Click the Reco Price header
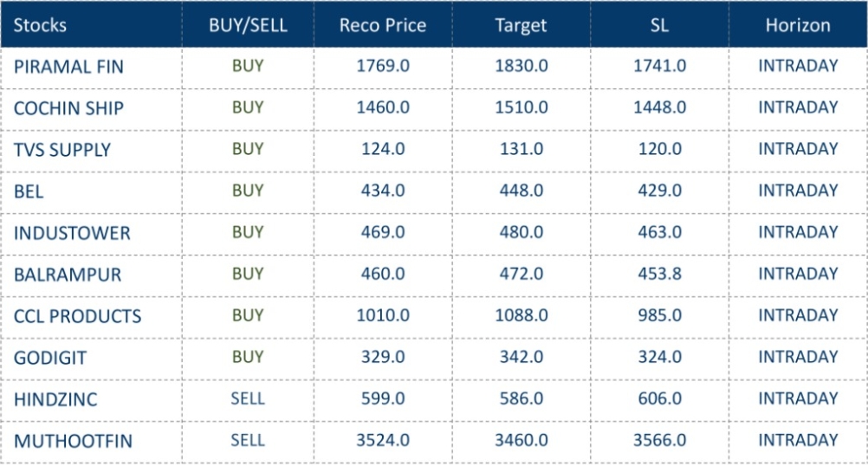This screenshot has width=868, height=466. (x=383, y=25)
